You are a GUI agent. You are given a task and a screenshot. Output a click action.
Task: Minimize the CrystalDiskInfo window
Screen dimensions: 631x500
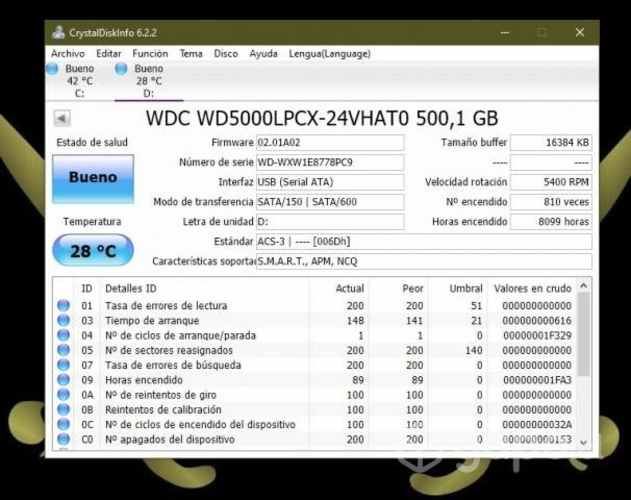(x=505, y=33)
